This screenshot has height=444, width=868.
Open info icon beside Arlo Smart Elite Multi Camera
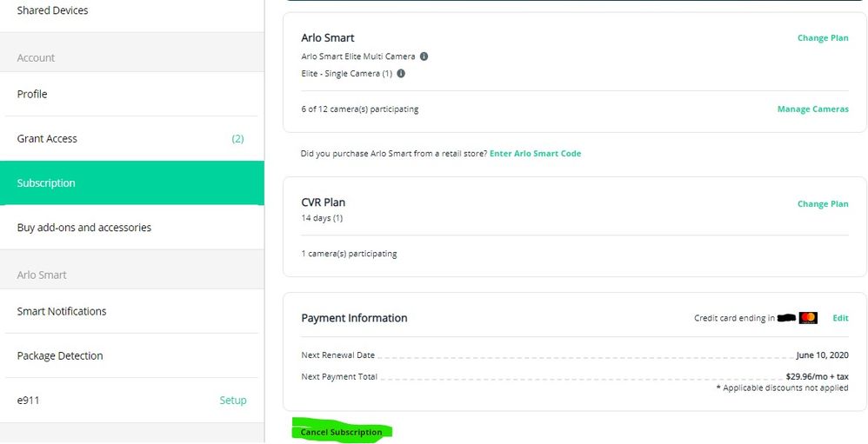pos(424,56)
